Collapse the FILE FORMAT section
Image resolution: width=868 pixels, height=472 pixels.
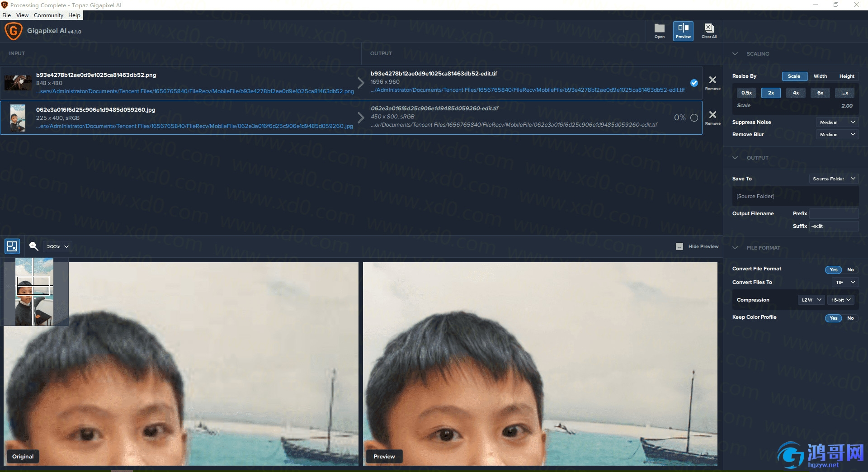point(735,248)
